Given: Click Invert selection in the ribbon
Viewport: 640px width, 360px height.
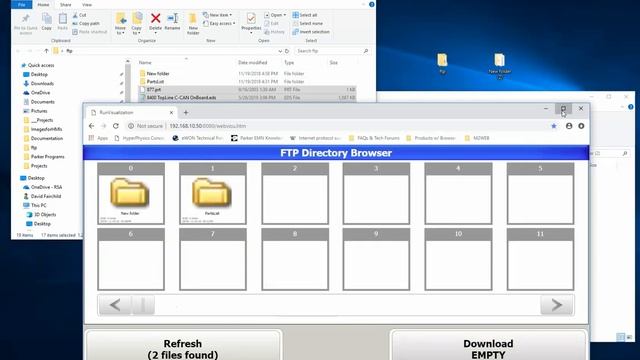Looking at the screenshot, I should point(311,32).
